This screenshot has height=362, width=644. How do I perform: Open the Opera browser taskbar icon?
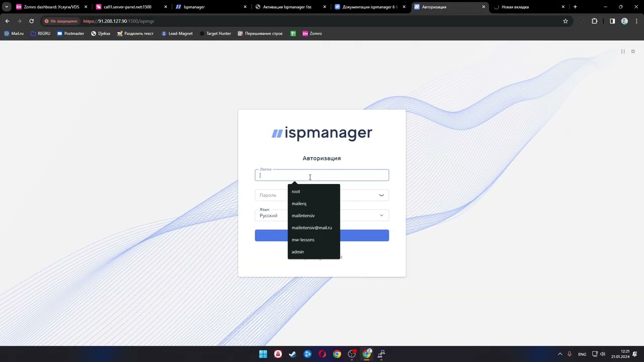322,354
